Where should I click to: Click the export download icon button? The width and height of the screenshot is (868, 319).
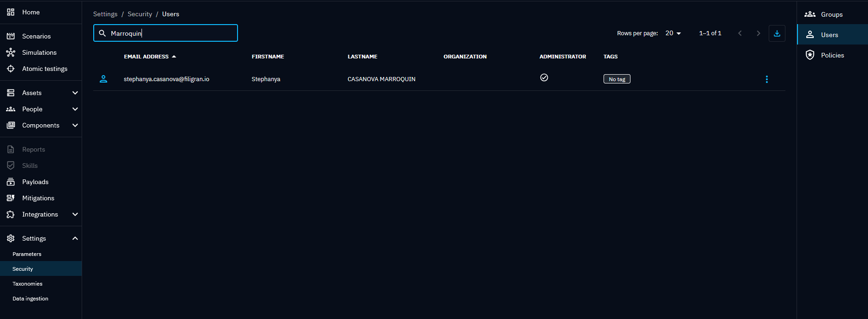click(777, 33)
